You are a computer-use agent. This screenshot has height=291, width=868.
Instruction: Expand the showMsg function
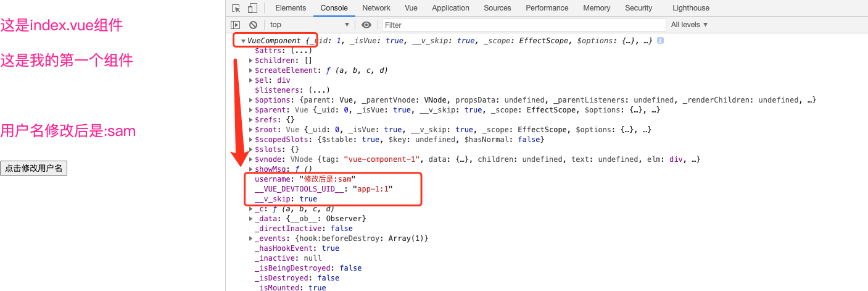(250, 169)
